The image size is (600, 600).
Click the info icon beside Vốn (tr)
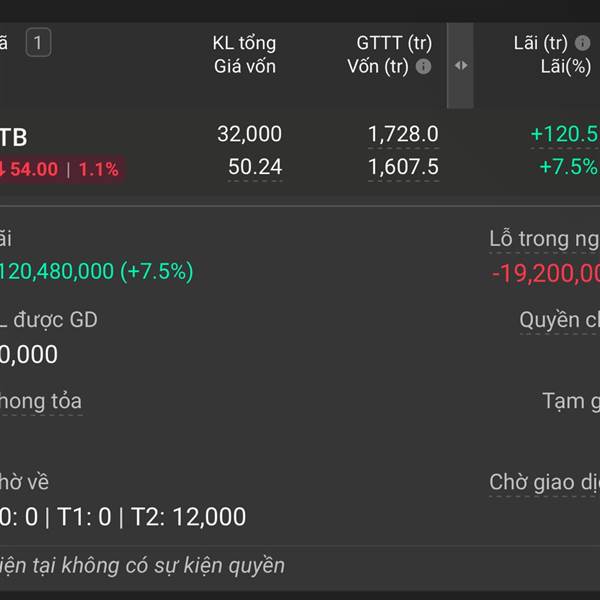(x=423, y=67)
